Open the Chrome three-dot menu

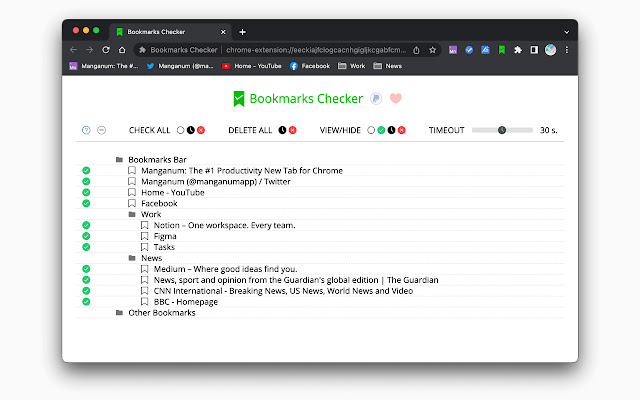click(567, 50)
